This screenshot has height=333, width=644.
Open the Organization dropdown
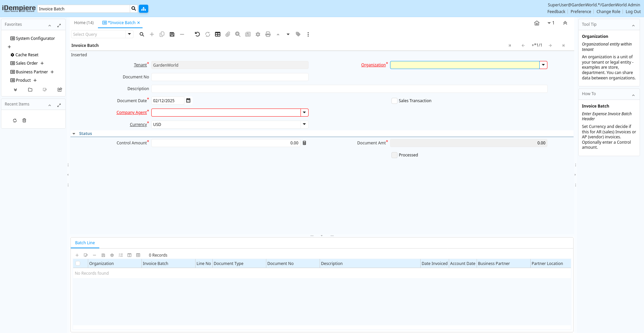tap(543, 65)
